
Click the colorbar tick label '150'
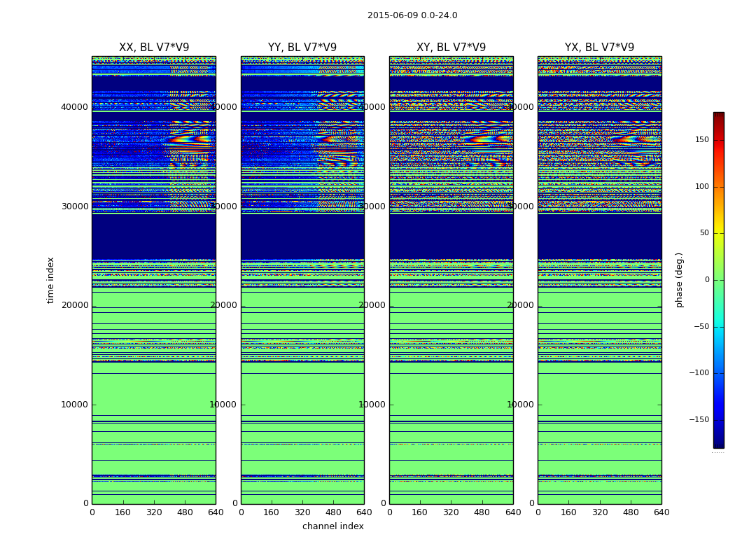(701, 140)
